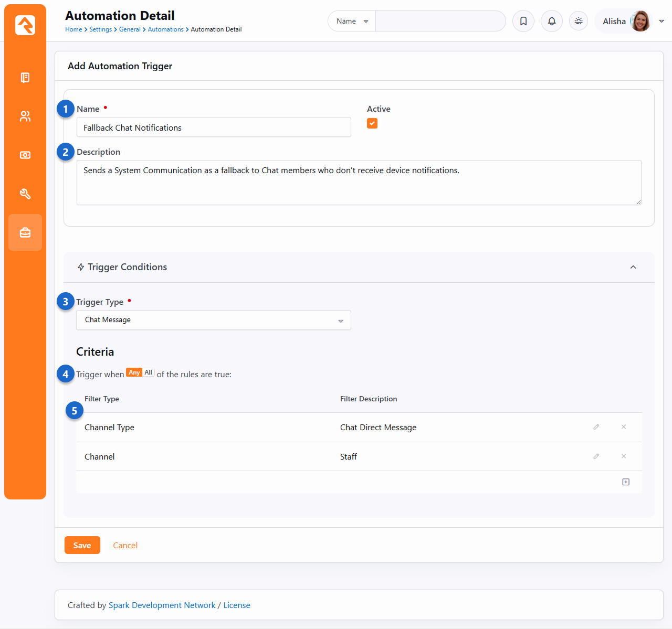This screenshot has height=629, width=672.
Task: Collapse the Trigger Conditions section
Action: (633, 267)
